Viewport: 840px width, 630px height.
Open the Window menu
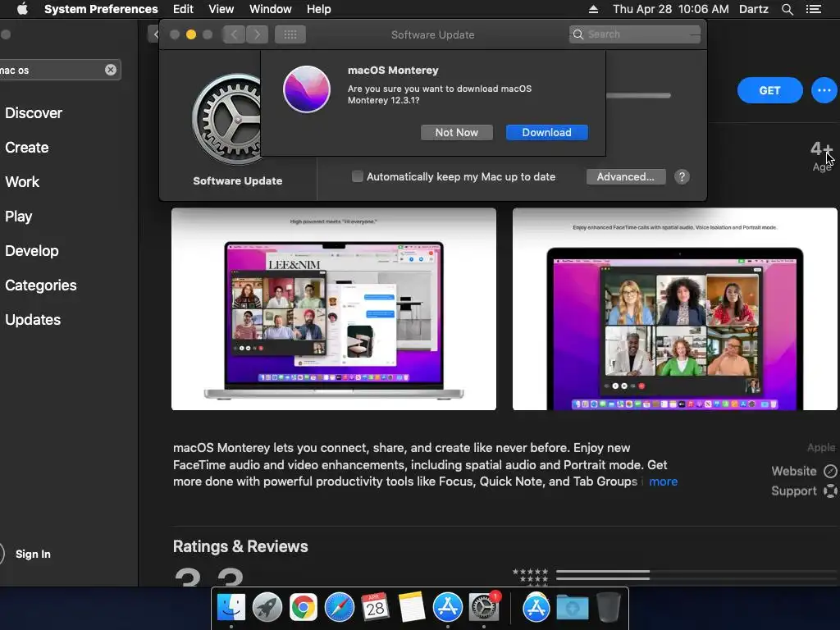click(270, 9)
